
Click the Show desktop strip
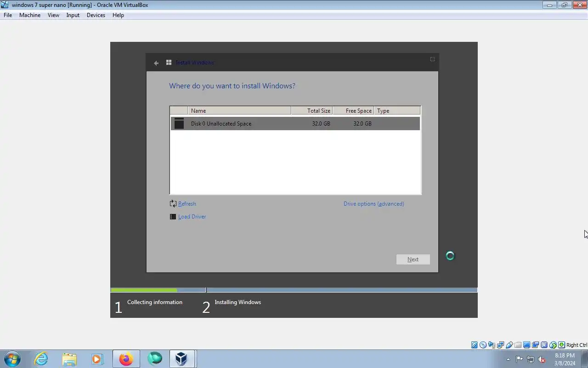[585, 359]
